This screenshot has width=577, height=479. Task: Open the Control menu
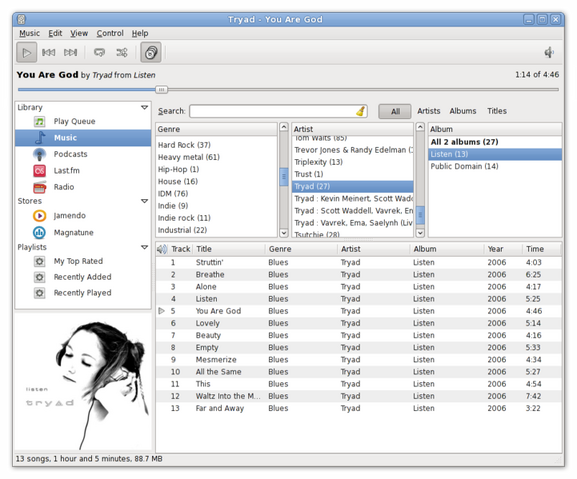110,33
